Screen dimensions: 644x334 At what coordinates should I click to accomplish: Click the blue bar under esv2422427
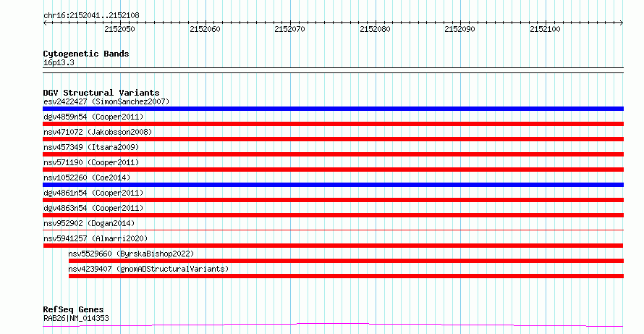click(333, 109)
